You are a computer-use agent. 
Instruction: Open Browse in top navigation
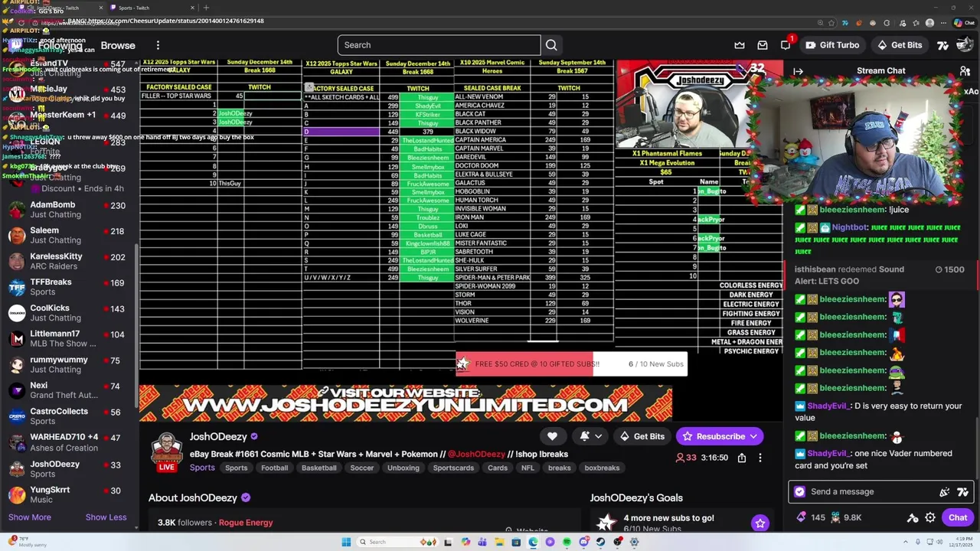click(118, 46)
